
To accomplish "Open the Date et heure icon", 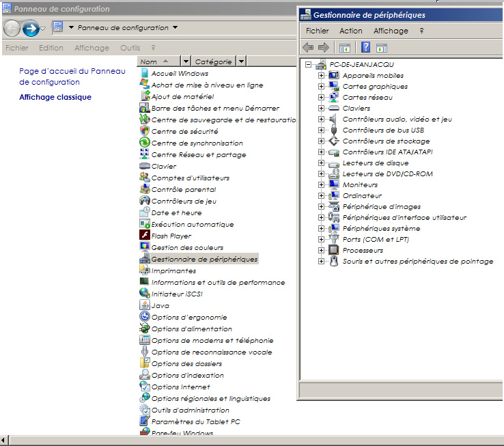I will 145,212.
